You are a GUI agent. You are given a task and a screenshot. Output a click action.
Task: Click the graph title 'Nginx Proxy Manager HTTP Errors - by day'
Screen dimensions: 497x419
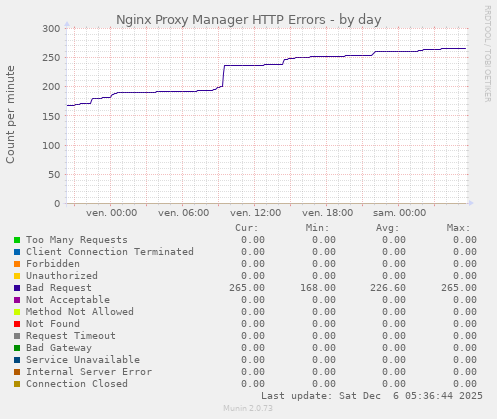pos(248,20)
